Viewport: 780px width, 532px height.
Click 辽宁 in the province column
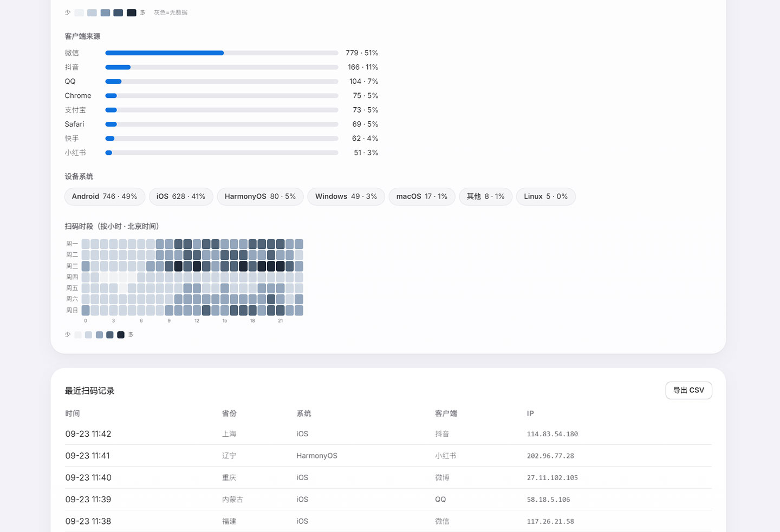coord(229,456)
